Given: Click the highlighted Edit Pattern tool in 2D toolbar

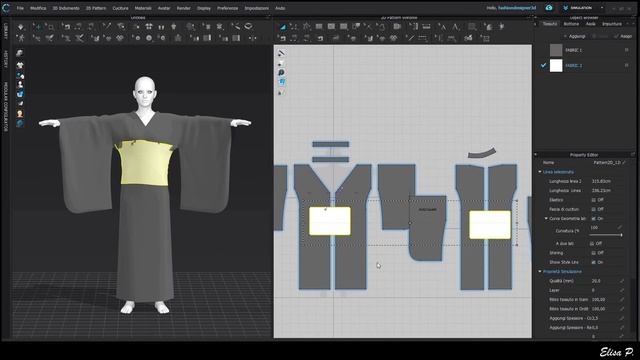Looking at the screenshot, I should pos(283,27).
